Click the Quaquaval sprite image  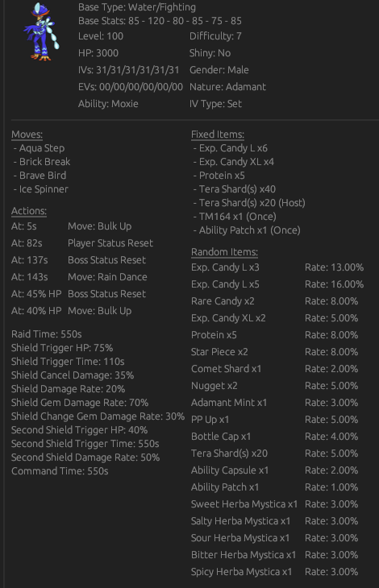click(41, 31)
